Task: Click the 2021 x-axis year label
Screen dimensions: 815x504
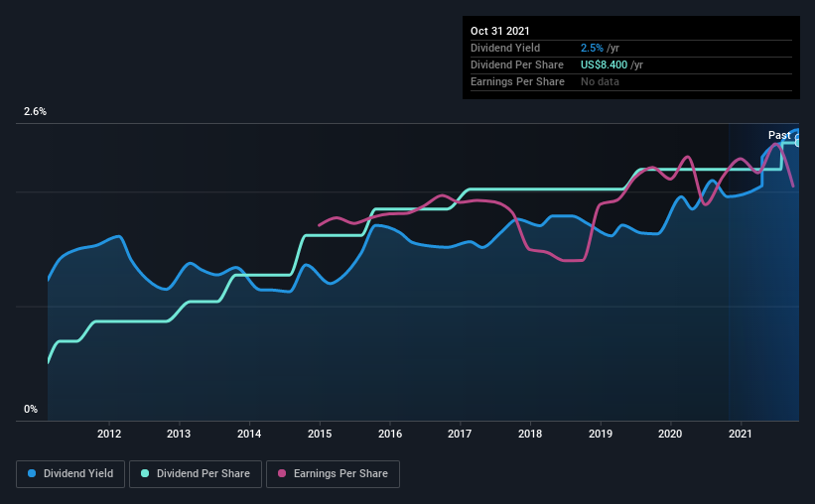Action: pyautogui.click(x=741, y=434)
